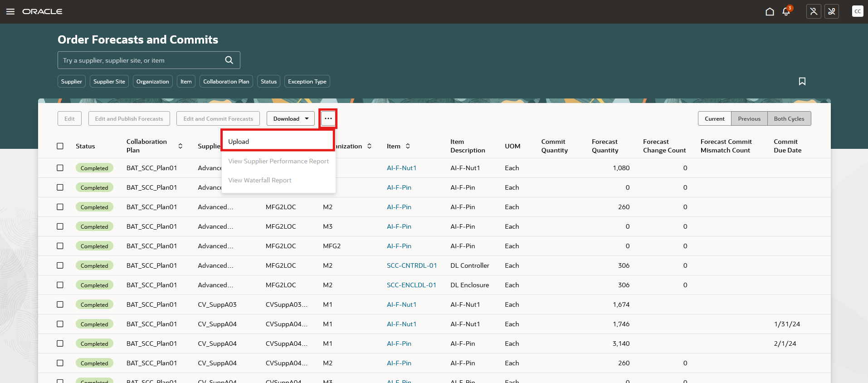Screen dimensions: 868x383
Task: Open the AI-F-Nut1 link in first row
Action: (401, 168)
